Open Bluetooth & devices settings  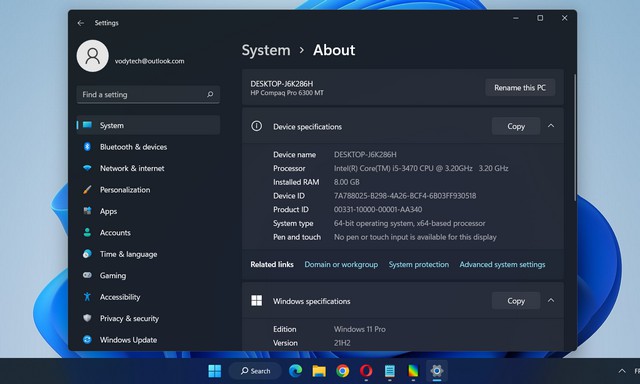click(x=148, y=147)
